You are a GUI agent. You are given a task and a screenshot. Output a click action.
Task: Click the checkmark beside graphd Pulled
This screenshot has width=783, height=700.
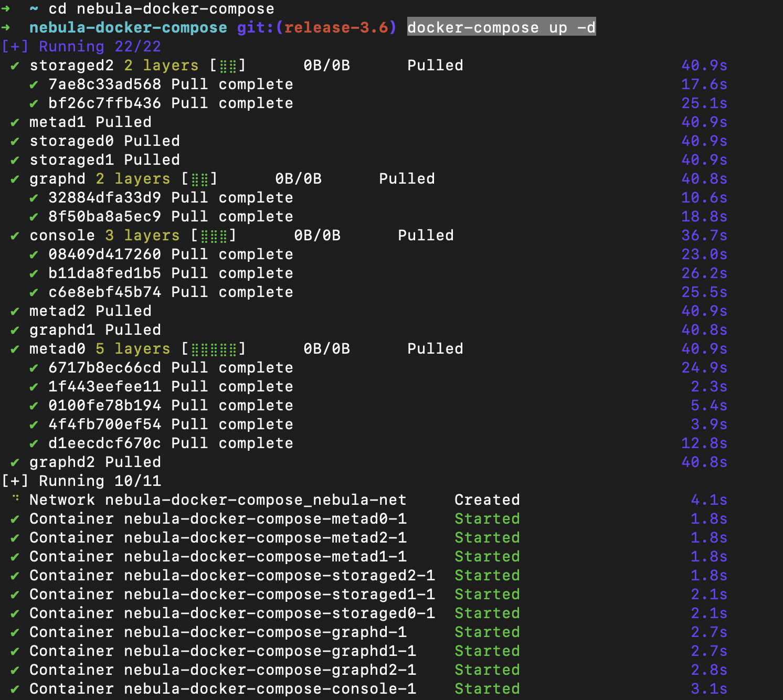pyautogui.click(x=14, y=178)
